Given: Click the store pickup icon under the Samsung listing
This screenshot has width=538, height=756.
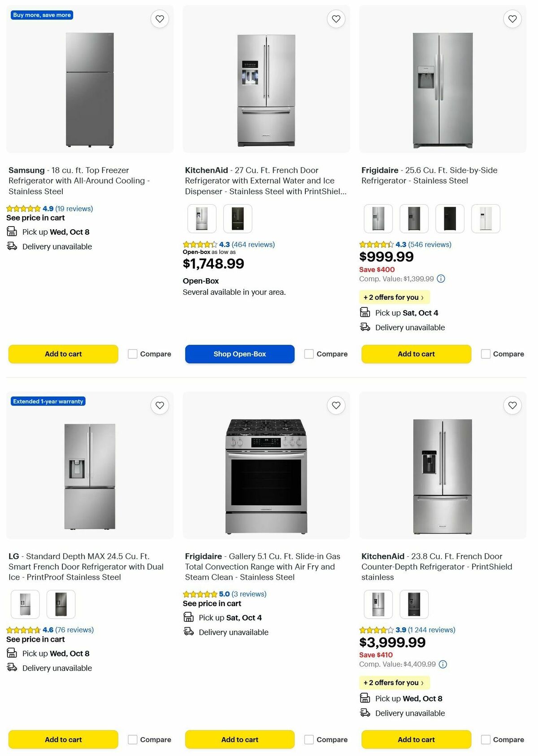Looking at the screenshot, I should tap(12, 231).
